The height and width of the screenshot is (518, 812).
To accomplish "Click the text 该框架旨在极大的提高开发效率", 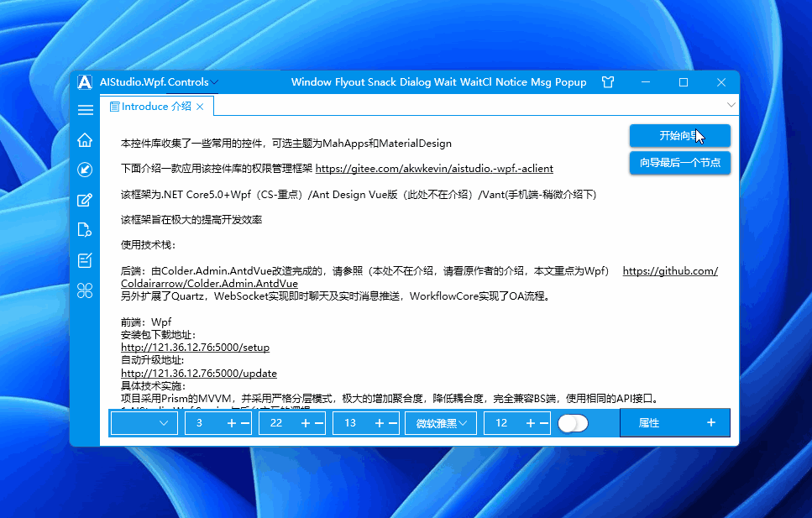I will pos(191,220).
